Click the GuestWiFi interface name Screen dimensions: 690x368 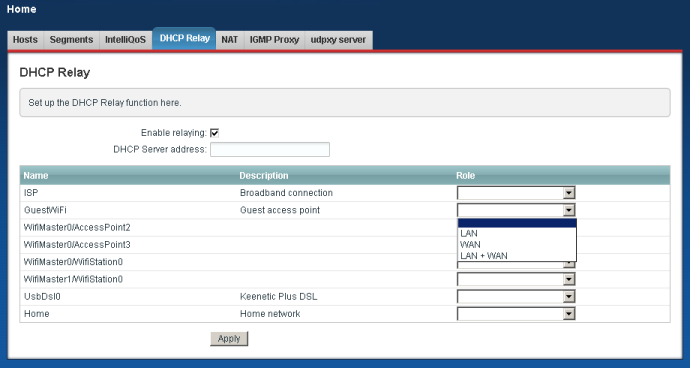coord(45,210)
